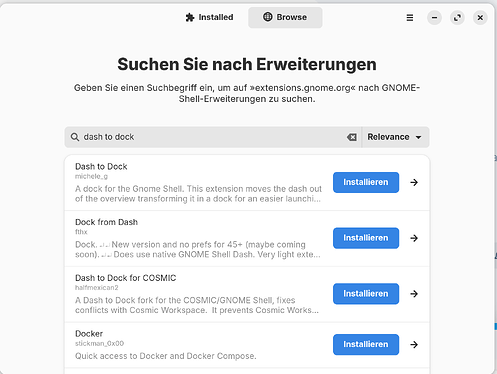Open details arrow for Dash to Dock for COSMIC
497x374 pixels.
[414, 294]
